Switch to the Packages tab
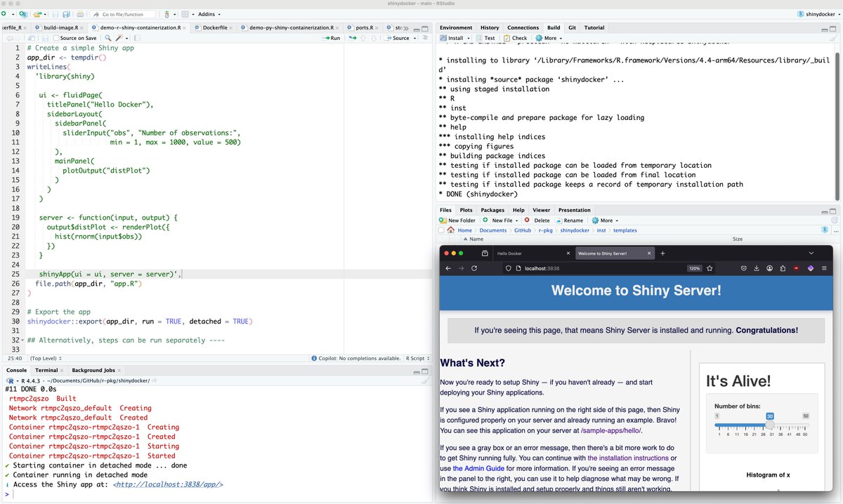Viewport: 843px width, 504px height. pos(492,210)
